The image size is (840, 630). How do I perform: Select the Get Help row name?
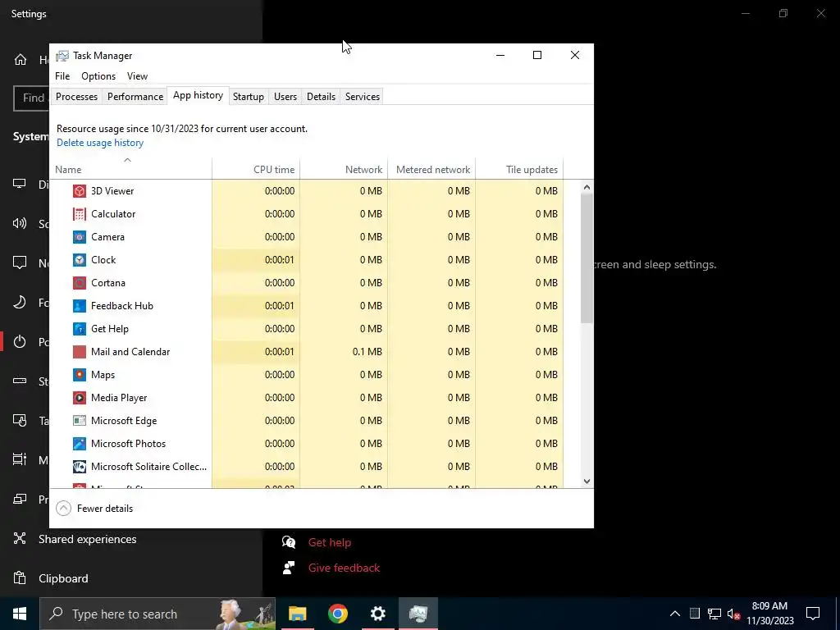(x=110, y=329)
